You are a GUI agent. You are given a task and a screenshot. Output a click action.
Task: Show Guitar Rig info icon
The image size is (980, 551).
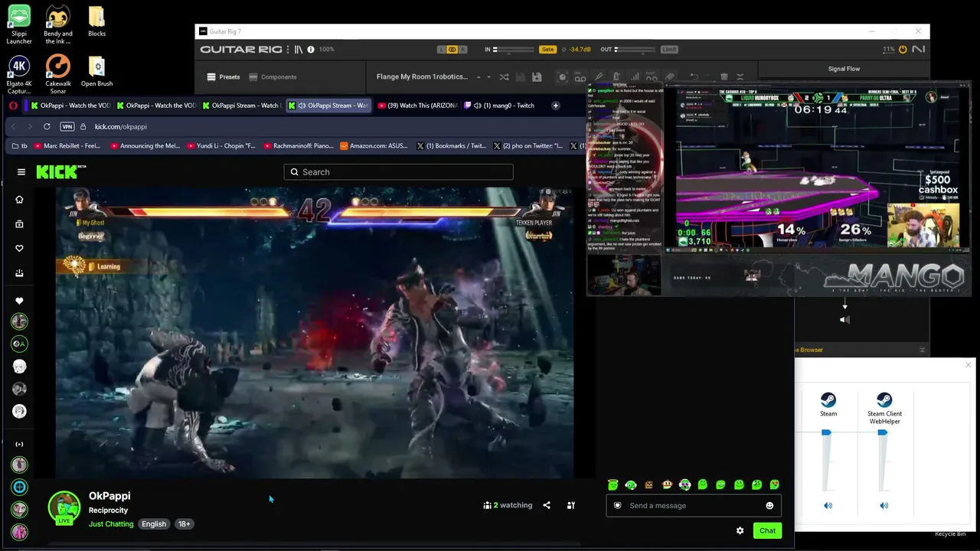311,50
